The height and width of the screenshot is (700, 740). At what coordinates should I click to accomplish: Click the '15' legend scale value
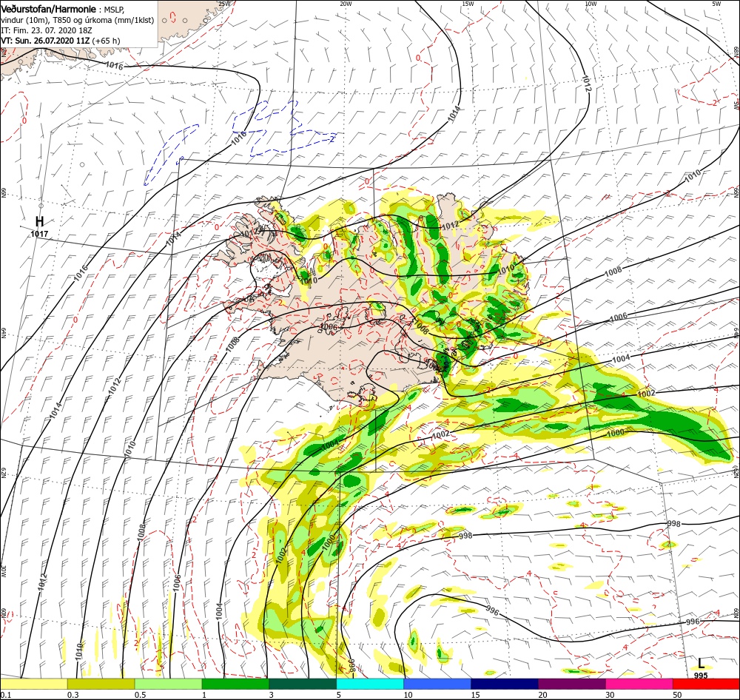pos(475,695)
